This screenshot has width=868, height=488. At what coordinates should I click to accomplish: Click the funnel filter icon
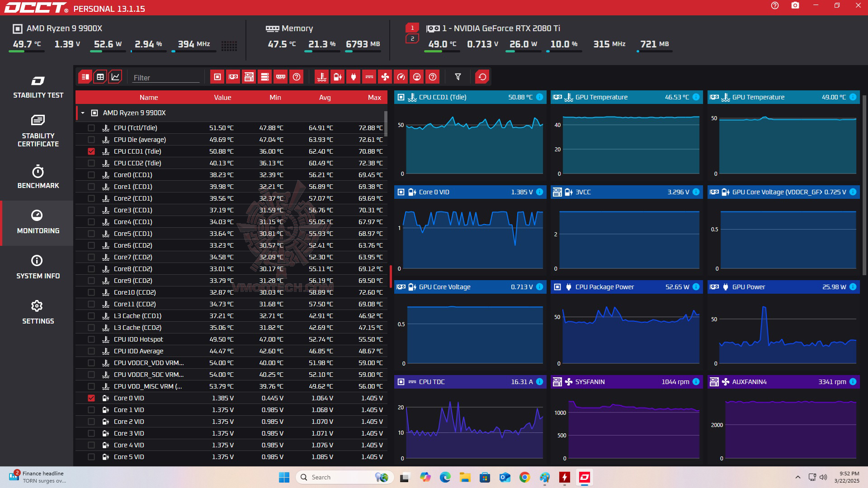458,77
